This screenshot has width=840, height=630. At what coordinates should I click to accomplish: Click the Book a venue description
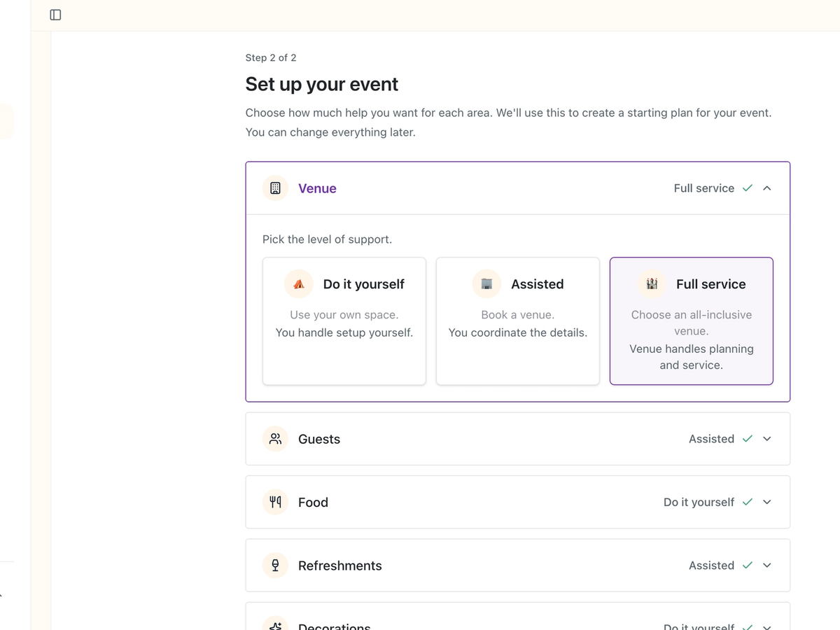point(518,315)
